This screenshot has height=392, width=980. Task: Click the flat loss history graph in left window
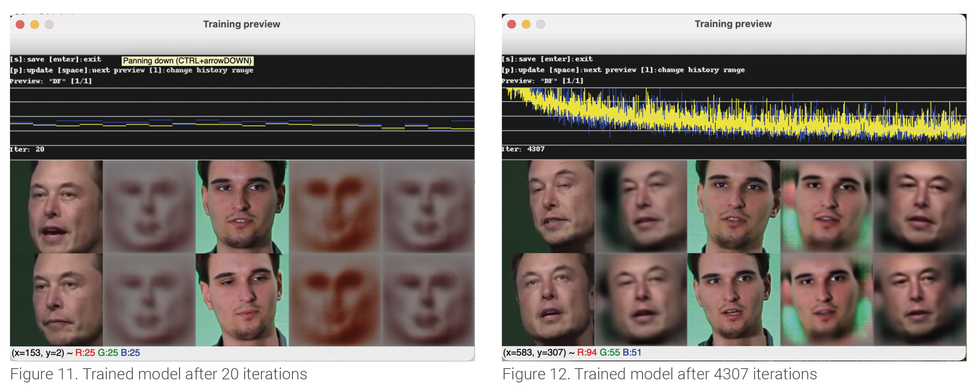point(242,117)
